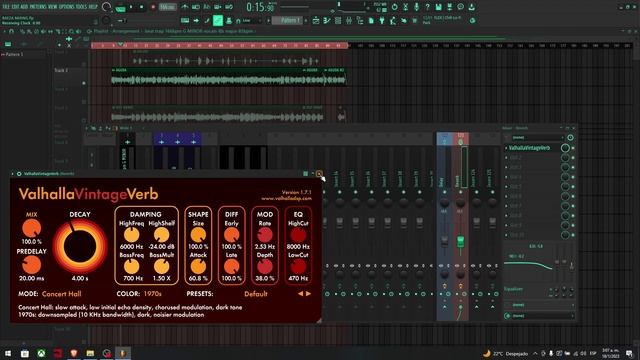Click the green fader on the red Reverb track
Image resolution: width=640 pixels, height=360 pixels.
pos(460,241)
